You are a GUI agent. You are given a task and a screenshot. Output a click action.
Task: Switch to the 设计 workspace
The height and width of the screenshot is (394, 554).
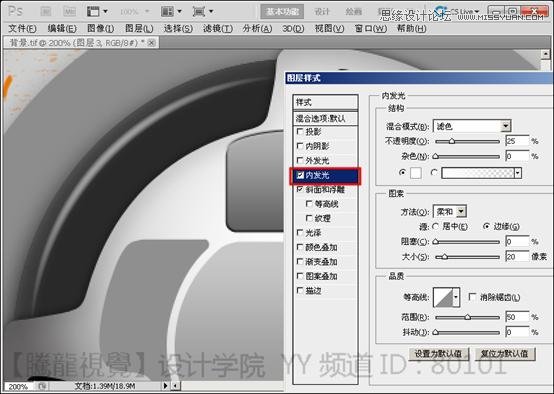(x=322, y=12)
